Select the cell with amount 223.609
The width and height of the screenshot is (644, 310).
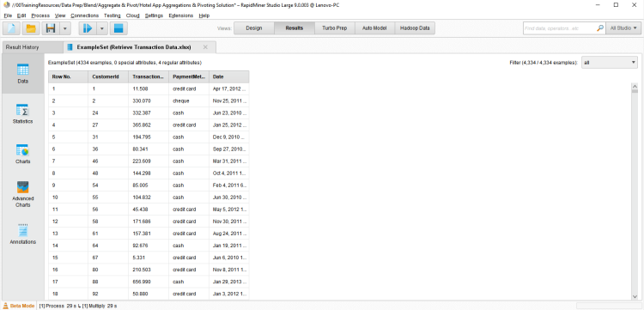point(149,161)
